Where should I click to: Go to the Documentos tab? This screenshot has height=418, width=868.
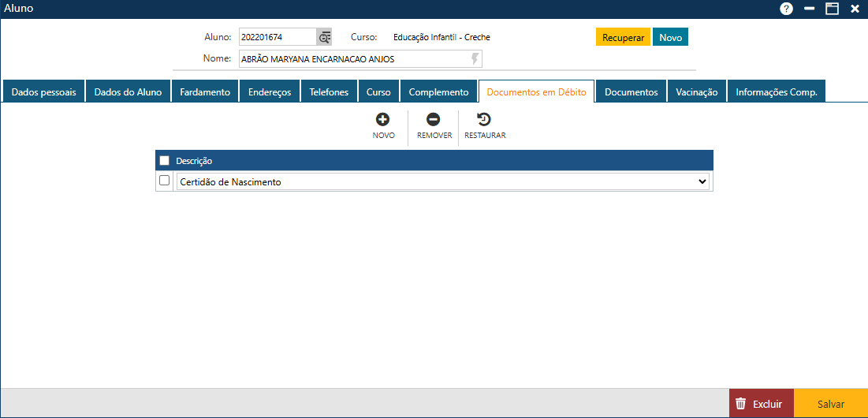point(631,92)
